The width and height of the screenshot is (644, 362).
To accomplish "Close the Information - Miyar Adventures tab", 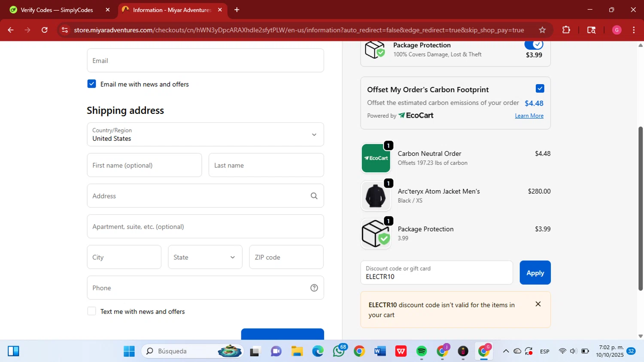I will click(220, 10).
